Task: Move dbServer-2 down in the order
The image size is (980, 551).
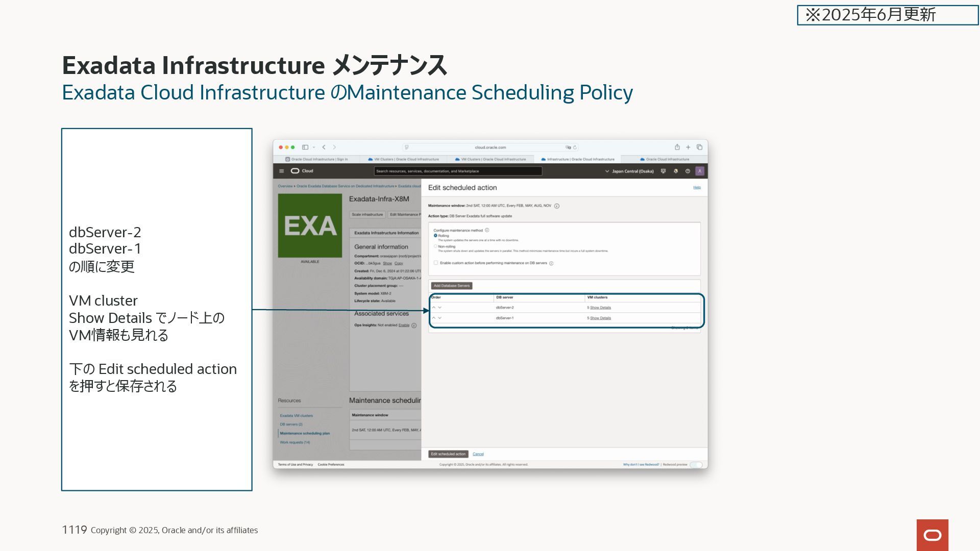Action: [x=440, y=308]
